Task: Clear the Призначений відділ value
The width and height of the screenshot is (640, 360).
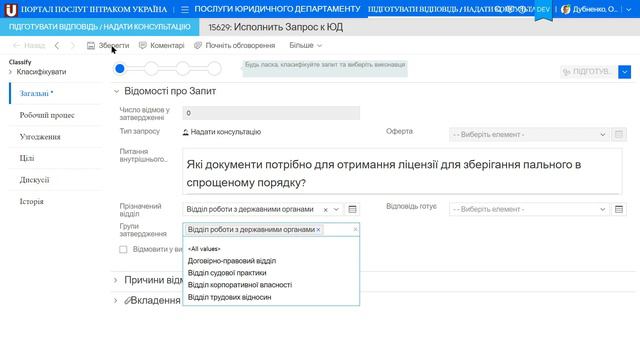Action: 326,209
